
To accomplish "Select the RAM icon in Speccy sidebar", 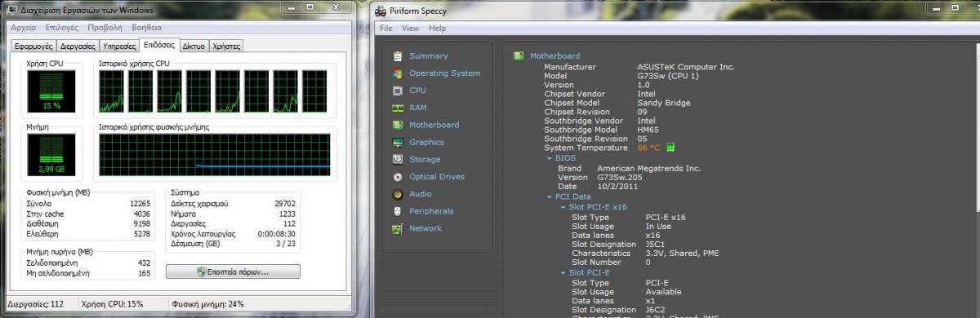I will (398, 108).
